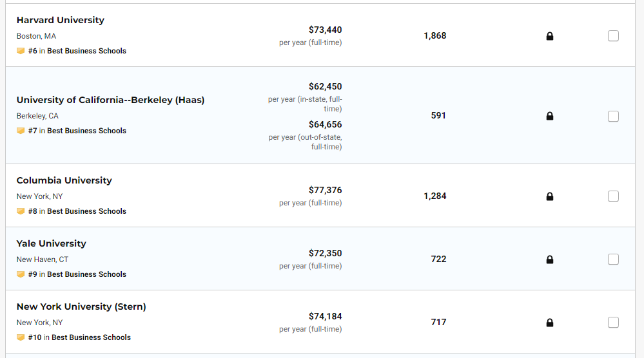Viewport: 644px width, 358px height.
Task: Tick the checkbox for UC Berkeley (Haas)
Action: (613, 116)
